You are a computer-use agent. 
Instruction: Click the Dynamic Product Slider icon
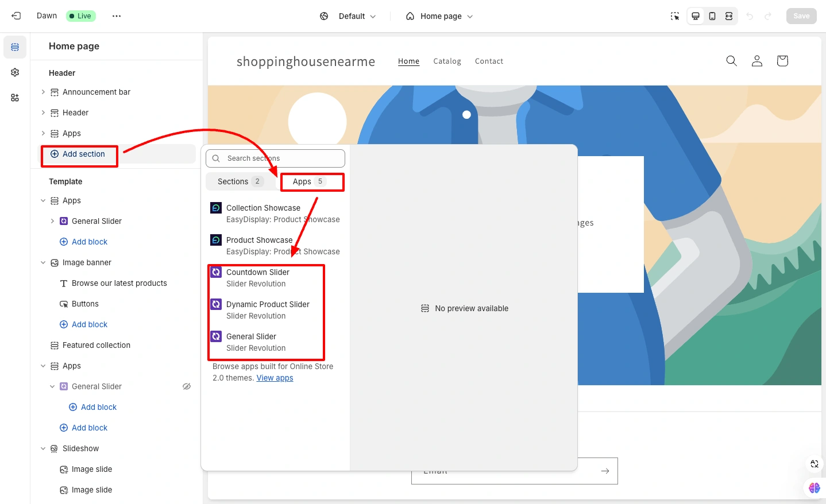click(216, 304)
